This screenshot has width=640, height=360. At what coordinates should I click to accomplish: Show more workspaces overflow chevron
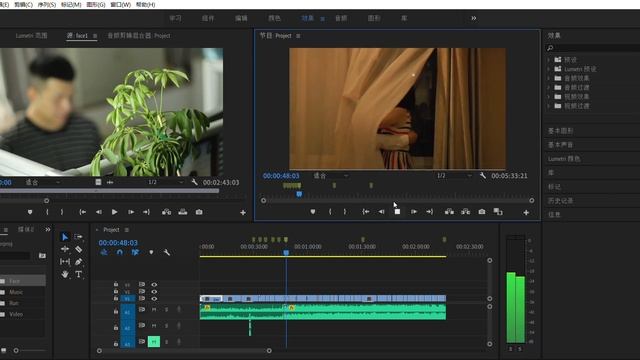click(x=473, y=18)
